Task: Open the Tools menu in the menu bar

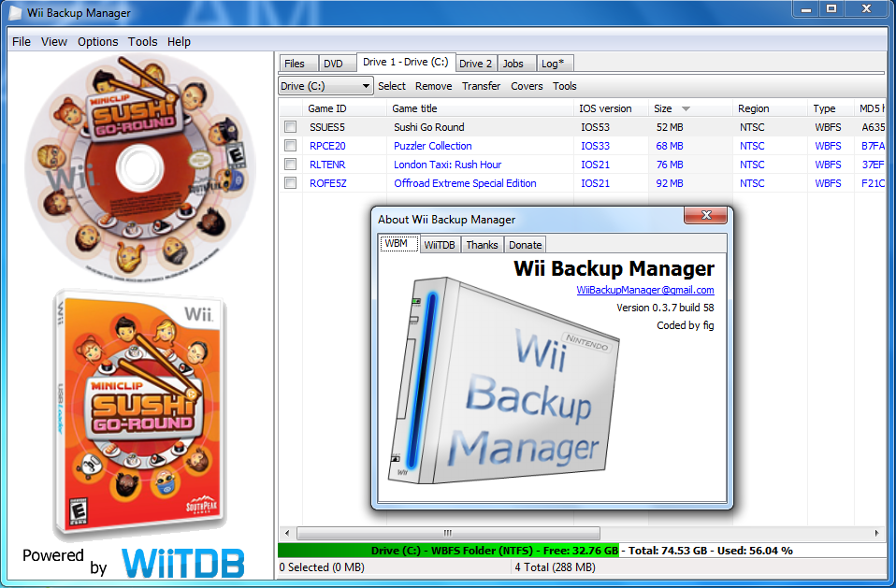Action: click(x=142, y=42)
